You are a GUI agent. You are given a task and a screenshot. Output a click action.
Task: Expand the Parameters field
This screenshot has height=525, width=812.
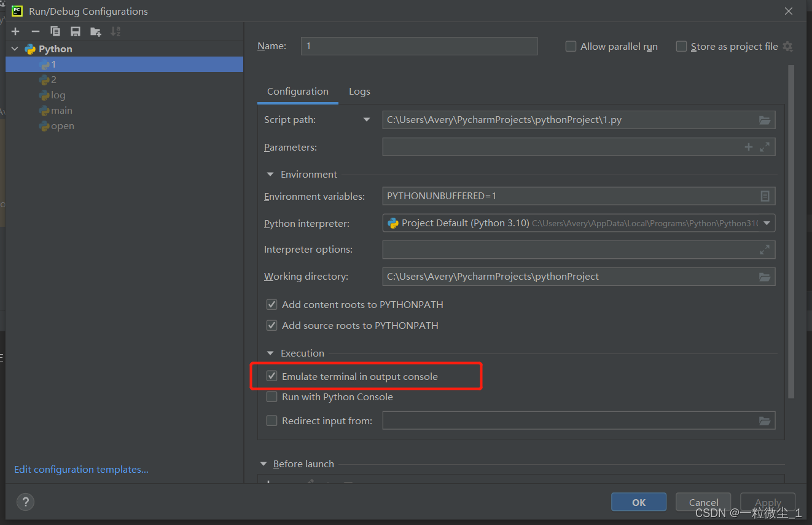pos(765,147)
